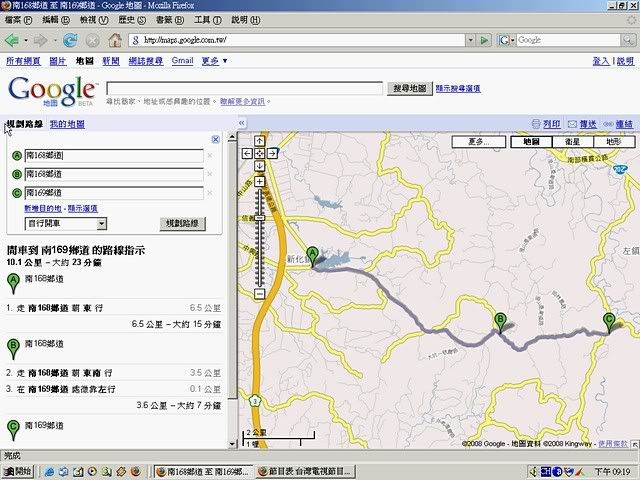Zoom in the map with plus button

coord(260,181)
